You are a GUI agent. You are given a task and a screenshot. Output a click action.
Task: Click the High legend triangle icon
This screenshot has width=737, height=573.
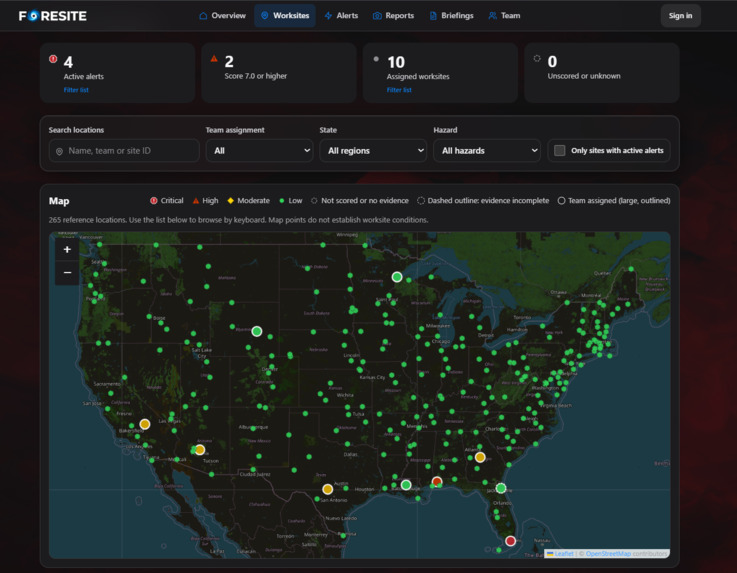click(196, 201)
